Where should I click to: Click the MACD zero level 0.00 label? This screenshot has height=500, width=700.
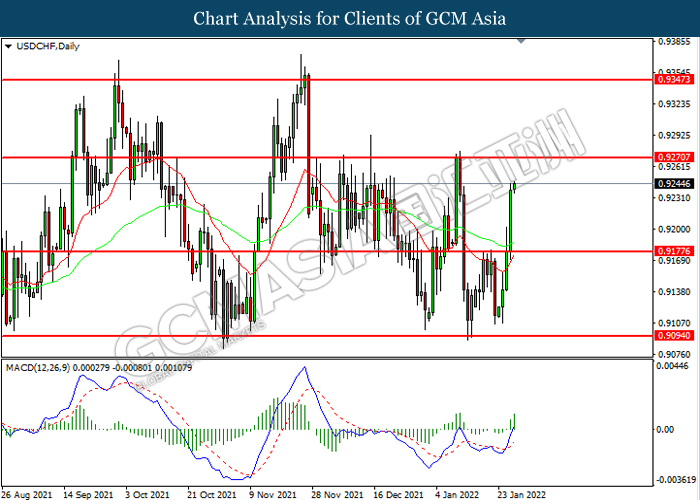coord(666,429)
